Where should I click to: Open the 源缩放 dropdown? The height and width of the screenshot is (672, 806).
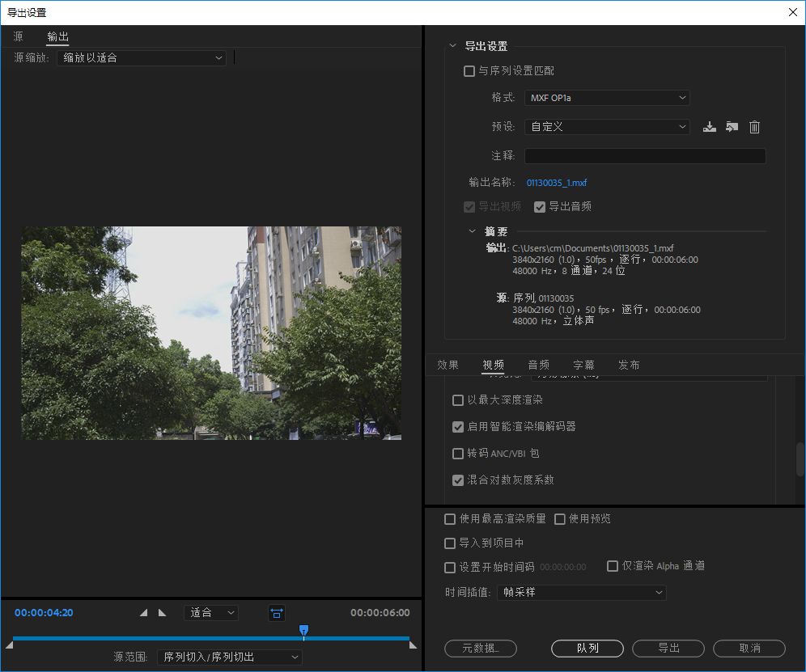[x=142, y=58]
